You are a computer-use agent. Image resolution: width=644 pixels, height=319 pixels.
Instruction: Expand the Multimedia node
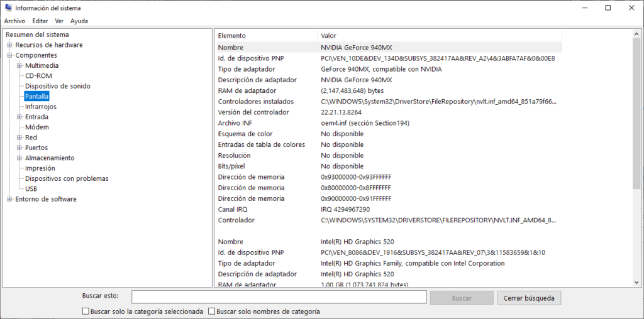(x=19, y=65)
